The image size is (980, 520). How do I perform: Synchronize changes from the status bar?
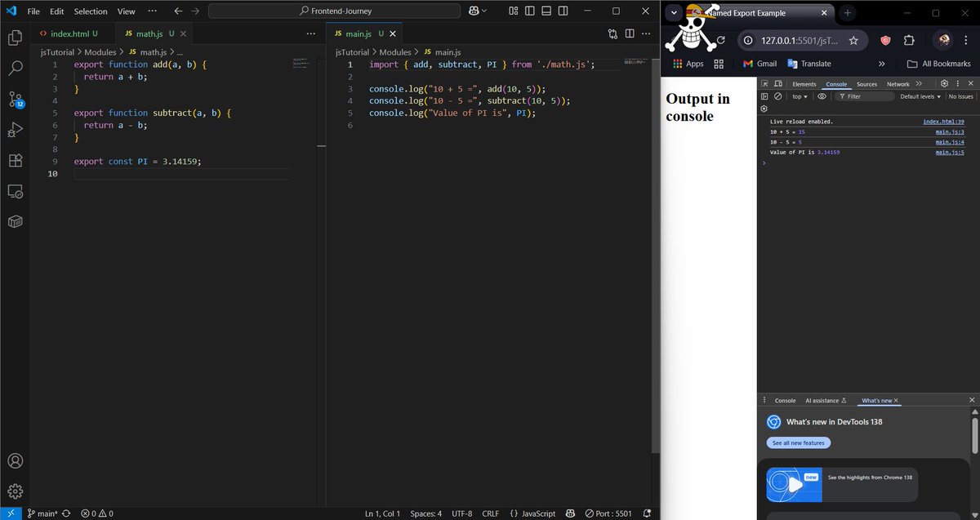tap(66, 513)
